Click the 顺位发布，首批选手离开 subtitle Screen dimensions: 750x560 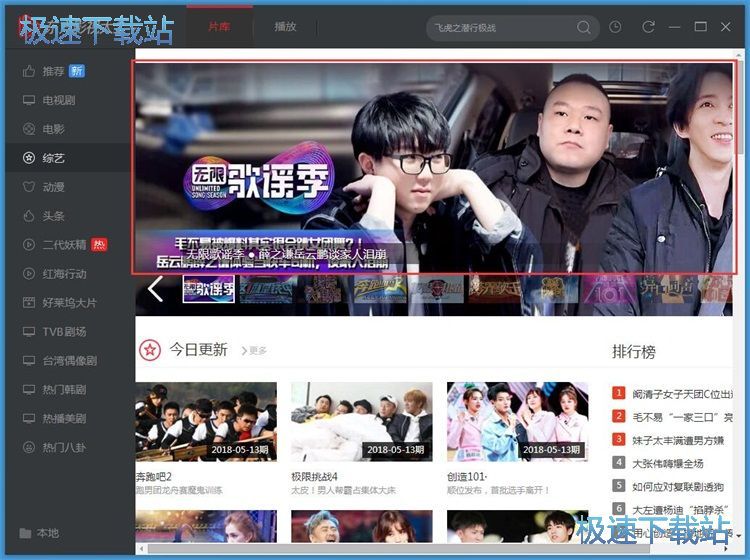498,491
